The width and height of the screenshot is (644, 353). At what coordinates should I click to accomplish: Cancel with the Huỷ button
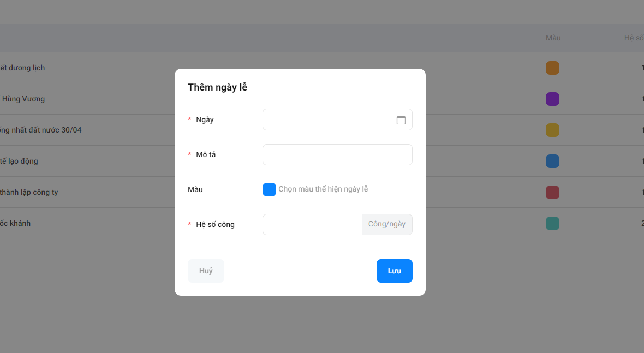tap(206, 271)
